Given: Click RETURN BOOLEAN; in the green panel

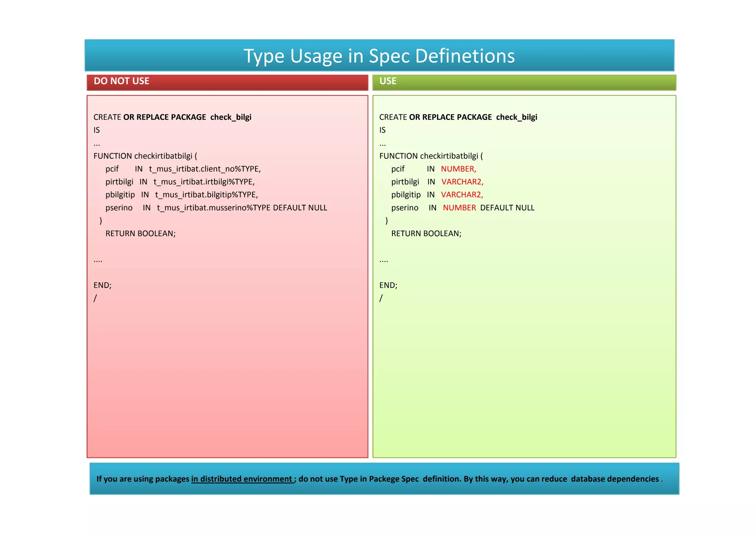Looking at the screenshot, I should [426, 234].
